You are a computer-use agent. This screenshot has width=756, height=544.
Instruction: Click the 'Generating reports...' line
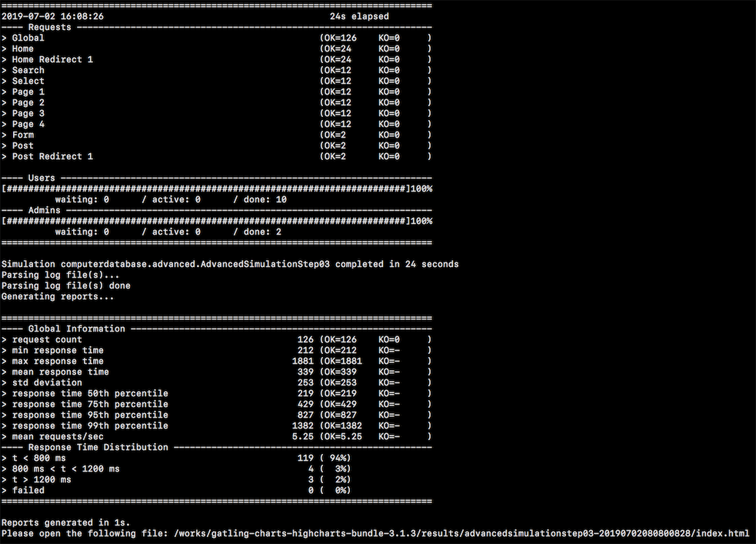pos(58,296)
